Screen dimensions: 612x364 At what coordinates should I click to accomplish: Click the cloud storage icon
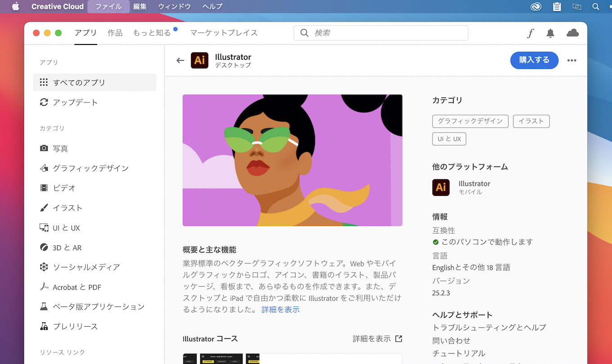572,33
